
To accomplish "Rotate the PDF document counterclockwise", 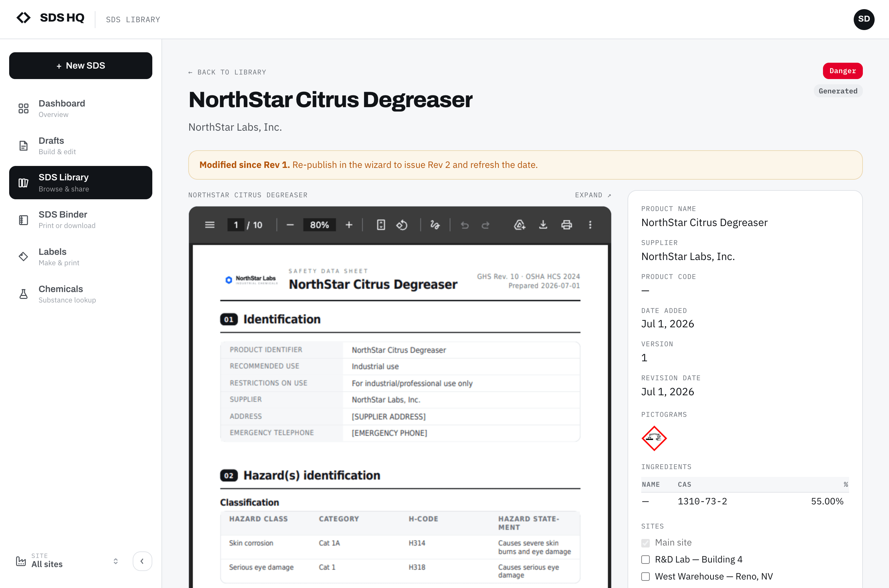I will coord(402,225).
